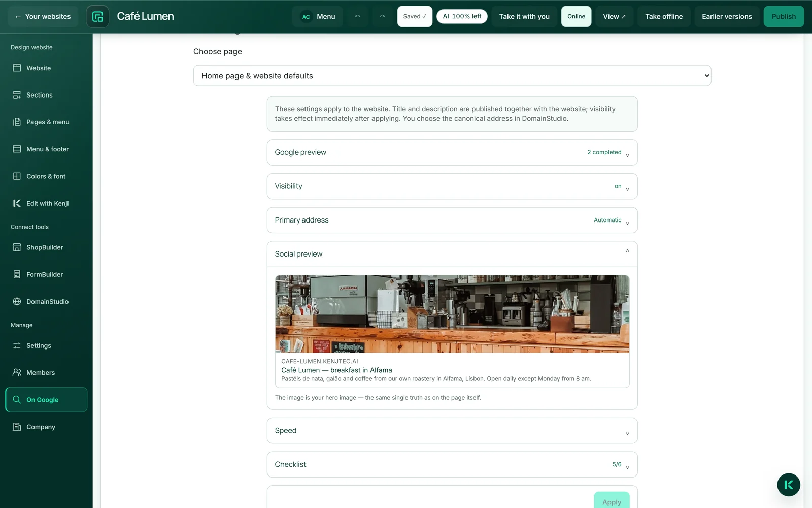Click the Take it with you button

click(524, 16)
